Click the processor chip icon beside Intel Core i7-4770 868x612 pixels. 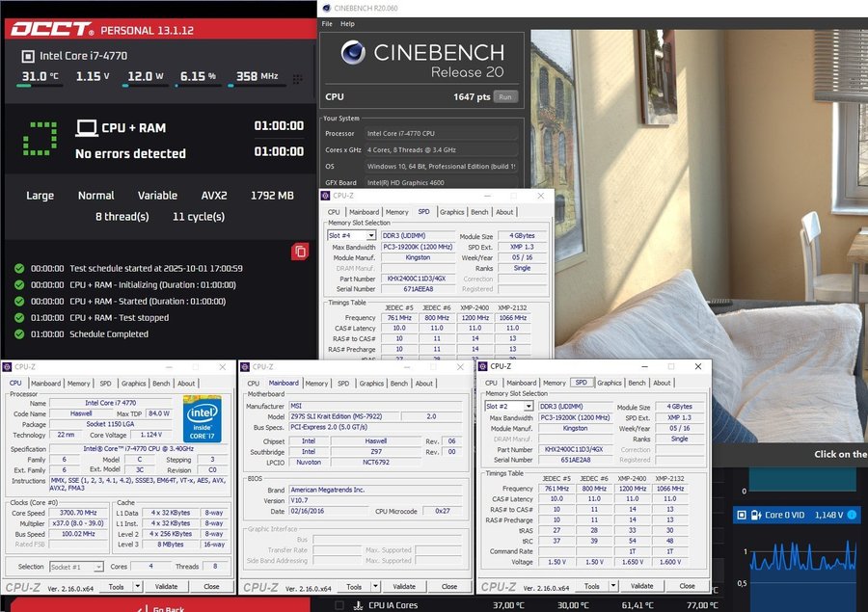(x=27, y=56)
